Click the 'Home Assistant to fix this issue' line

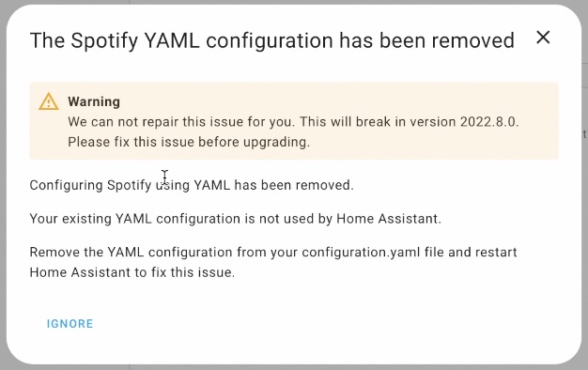click(x=132, y=272)
